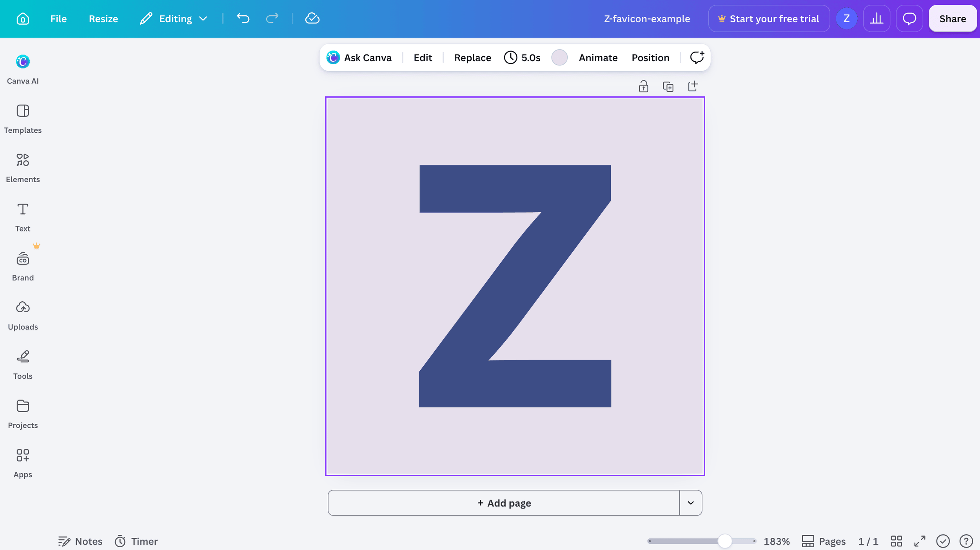The height and width of the screenshot is (550, 980).
Task: Open the Brand panel
Action: point(23,266)
